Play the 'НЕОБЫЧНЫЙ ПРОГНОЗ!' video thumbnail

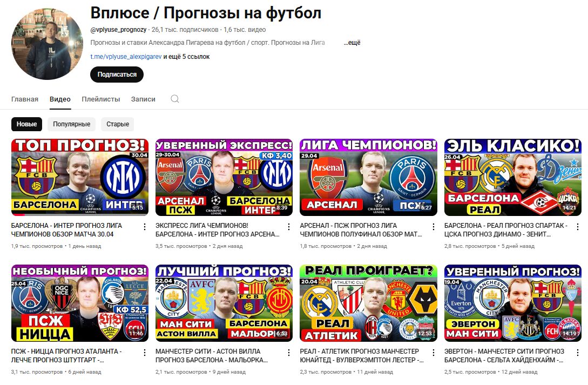pos(80,303)
